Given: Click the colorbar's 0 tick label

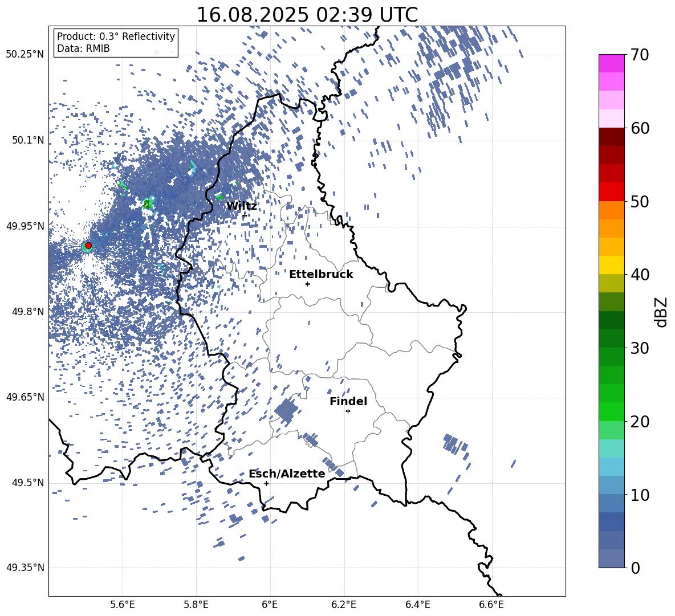Looking at the screenshot, I should pyautogui.click(x=635, y=568).
